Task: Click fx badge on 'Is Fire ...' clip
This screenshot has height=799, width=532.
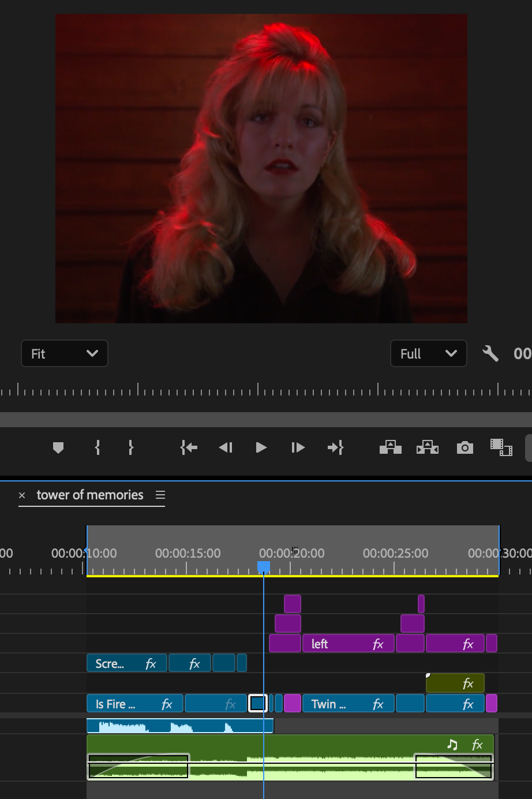Action: pos(167,704)
